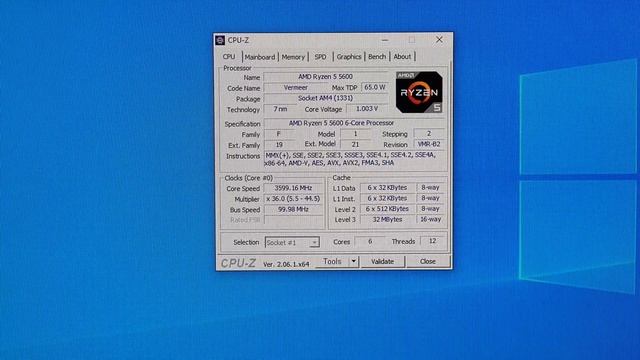This screenshot has width=640, height=360.
Task: Click the Cores value 6
Action: pos(370,242)
